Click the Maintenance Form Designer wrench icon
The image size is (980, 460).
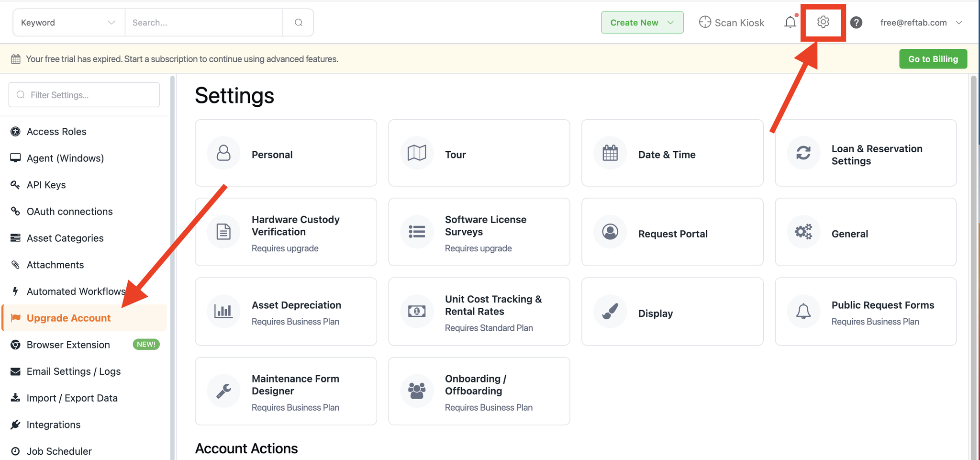223,391
